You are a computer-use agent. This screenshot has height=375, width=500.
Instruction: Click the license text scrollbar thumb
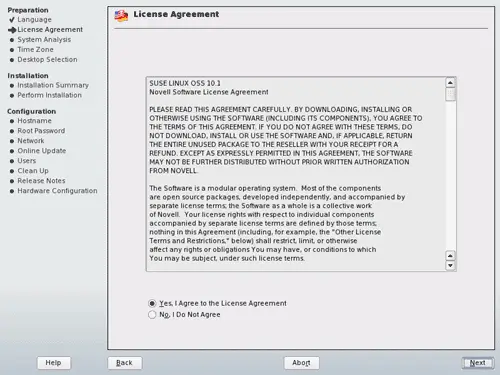[450, 94]
